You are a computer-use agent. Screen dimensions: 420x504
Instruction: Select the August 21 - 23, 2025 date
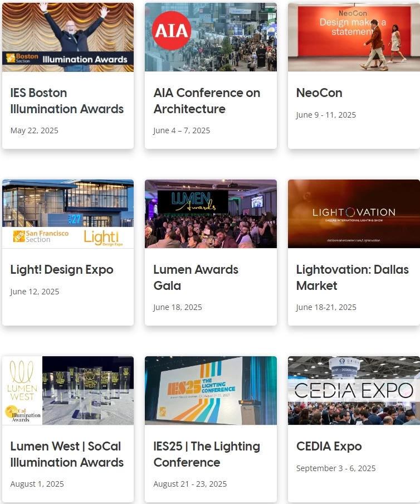pos(190,484)
